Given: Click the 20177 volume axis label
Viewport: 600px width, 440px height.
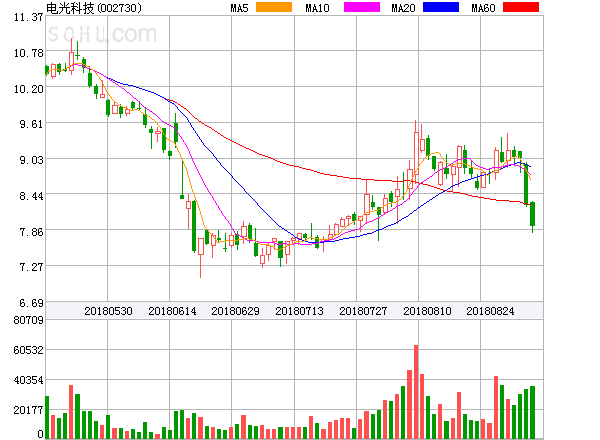Looking at the screenshot, I should point(29,410).
